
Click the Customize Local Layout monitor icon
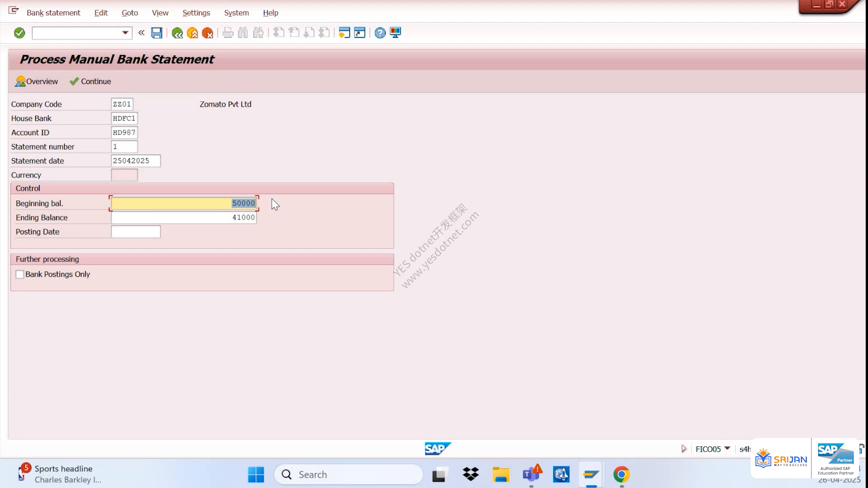point(396,33)
